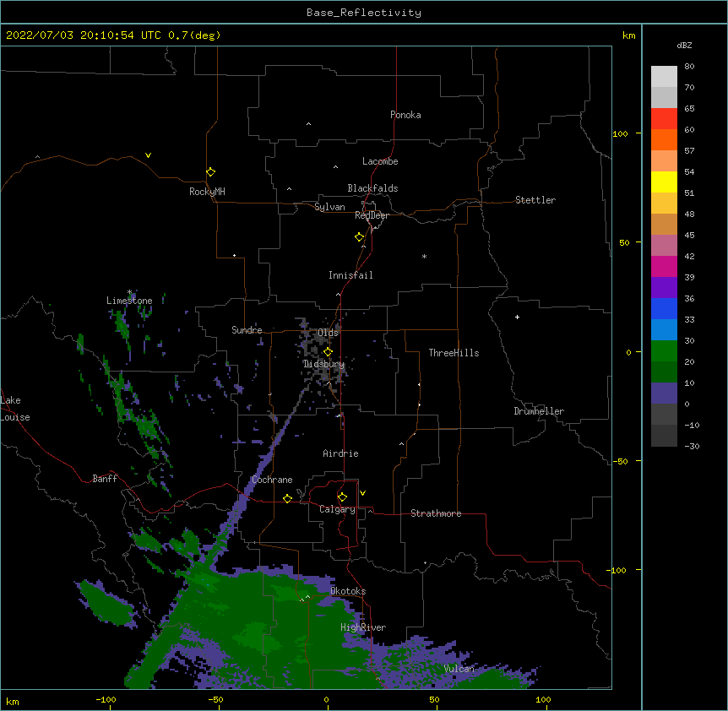
Task: Click the yellow V marker northwest of RockyMH
Action: pyautogui.click(x=148, y=155)
